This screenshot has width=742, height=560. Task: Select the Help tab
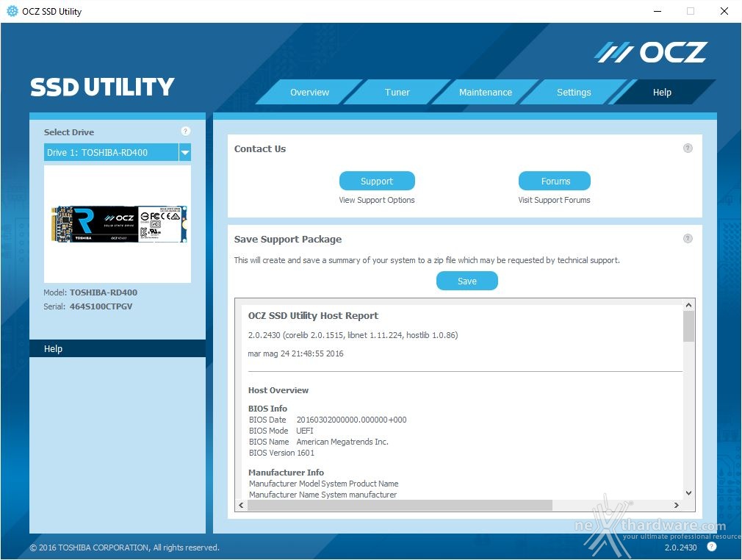coord(662,93)
